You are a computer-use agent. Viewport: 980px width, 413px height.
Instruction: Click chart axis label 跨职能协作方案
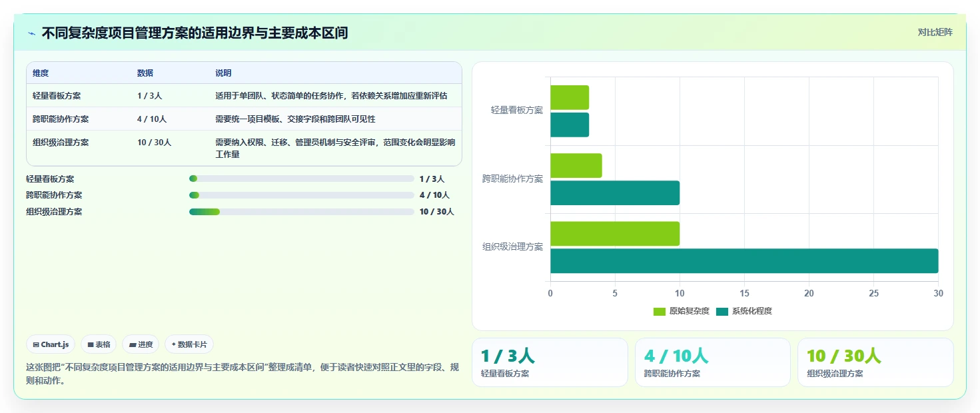coord(513,179)
